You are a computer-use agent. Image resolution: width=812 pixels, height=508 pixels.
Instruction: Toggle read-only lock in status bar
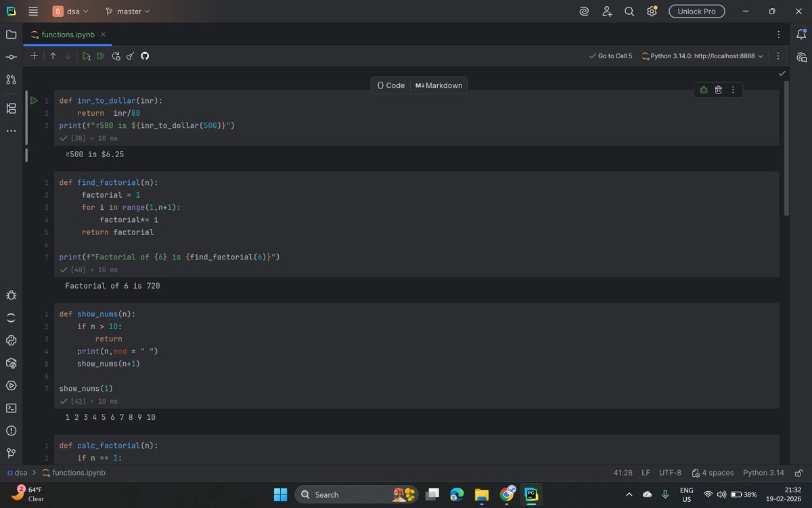tap(798, 473)
